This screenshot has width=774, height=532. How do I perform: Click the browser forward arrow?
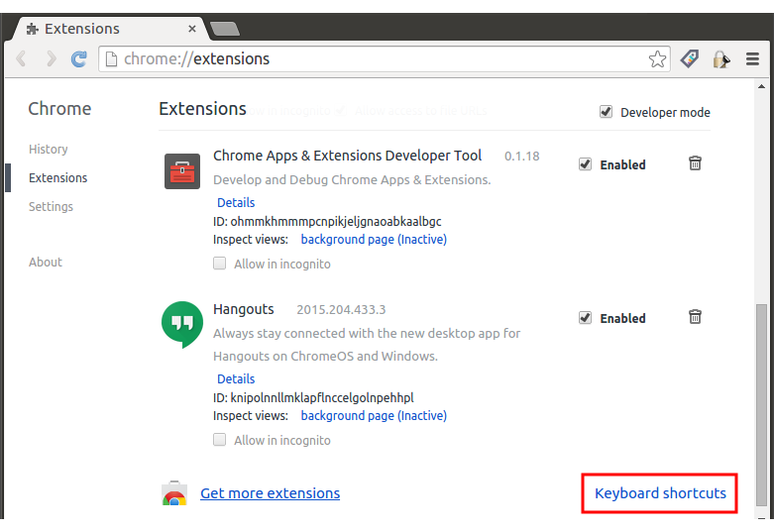[51, 58]
